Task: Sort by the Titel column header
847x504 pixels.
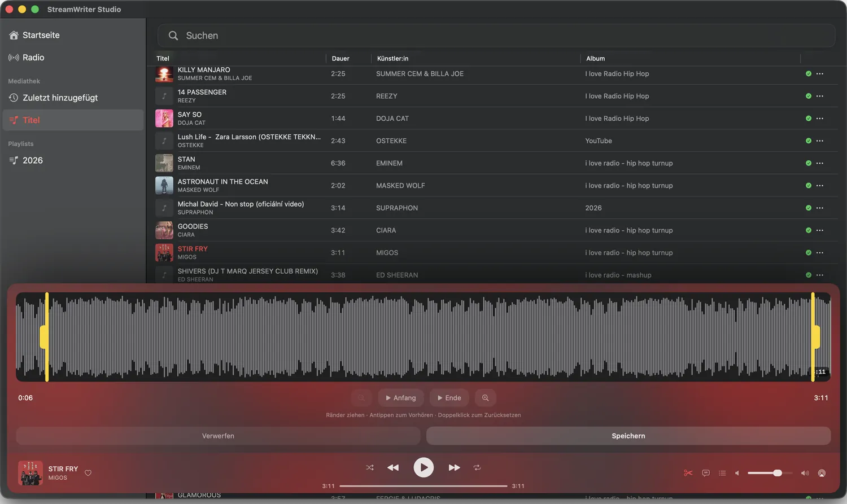Action: coord(163,59)
